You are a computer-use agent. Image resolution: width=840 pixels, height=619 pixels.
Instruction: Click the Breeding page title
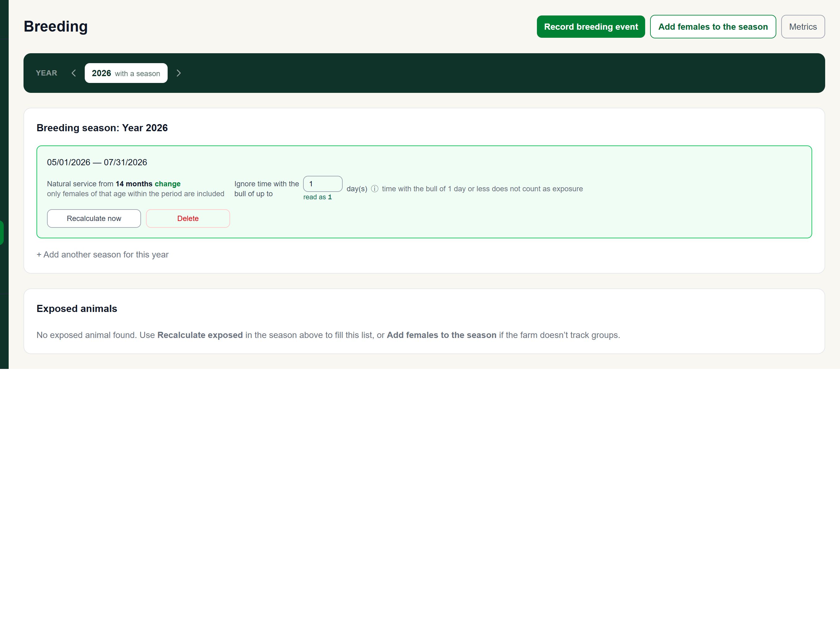56,27
